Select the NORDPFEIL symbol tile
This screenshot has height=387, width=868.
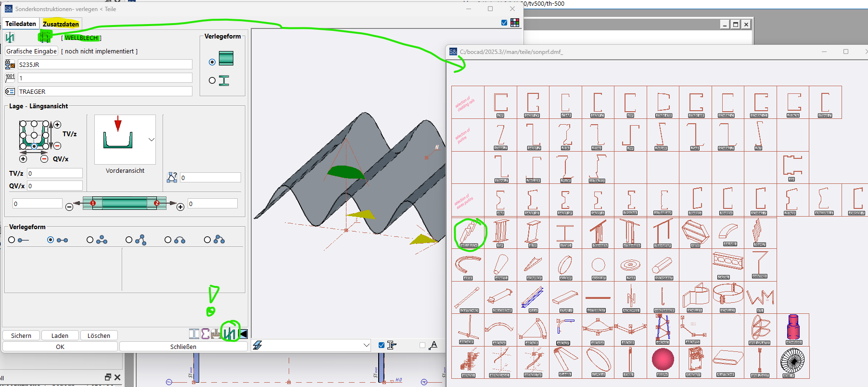631,298
